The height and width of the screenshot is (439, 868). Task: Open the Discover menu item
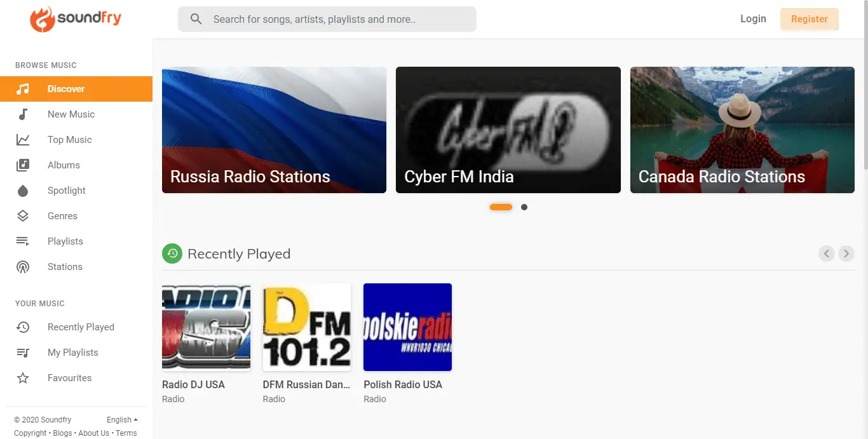(x=76, y=89)
